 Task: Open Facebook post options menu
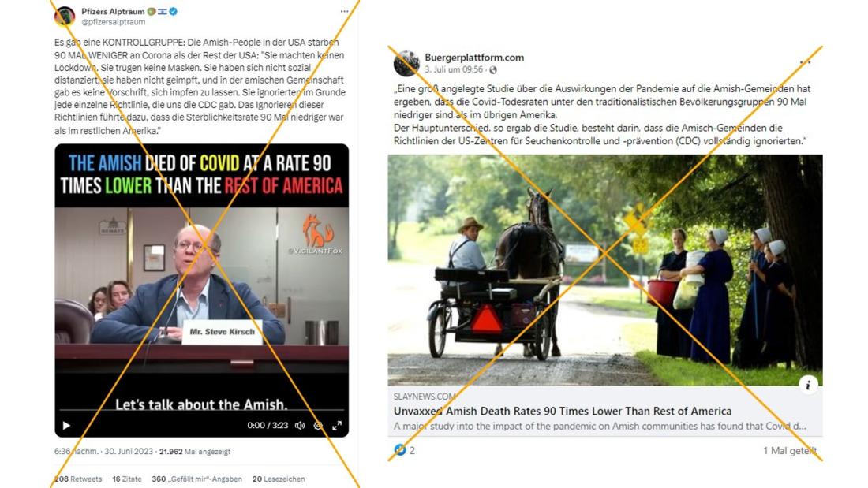coord(805,62)
